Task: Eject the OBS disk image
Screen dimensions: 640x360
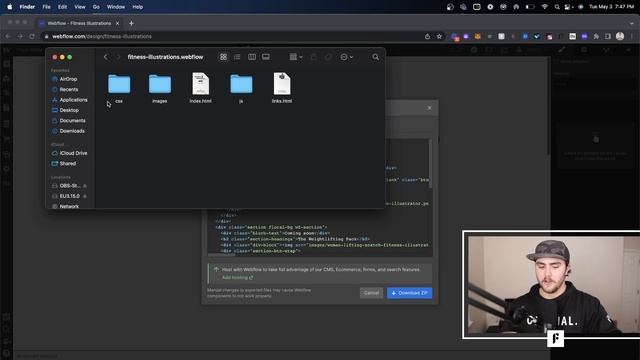Action: (85, 186)
